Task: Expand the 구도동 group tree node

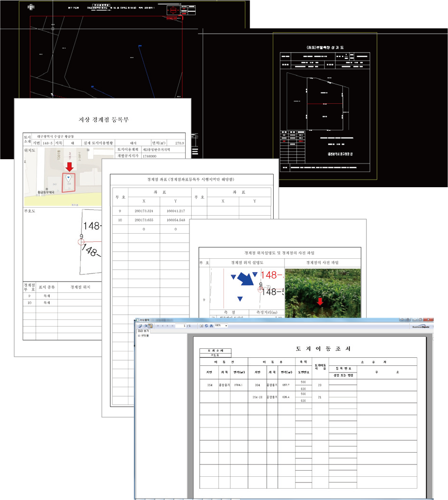Action: pos(139,336)
